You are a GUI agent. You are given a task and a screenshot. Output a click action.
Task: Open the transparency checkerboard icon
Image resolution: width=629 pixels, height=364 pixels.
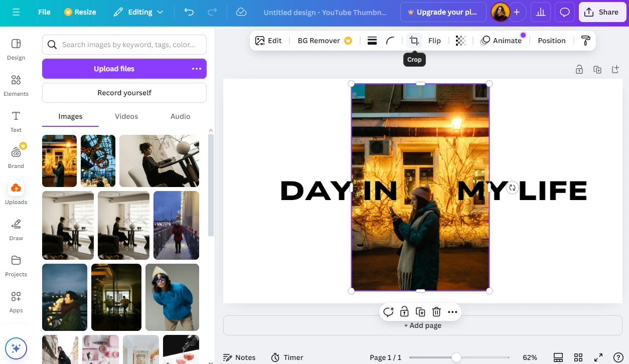[460, 41]
